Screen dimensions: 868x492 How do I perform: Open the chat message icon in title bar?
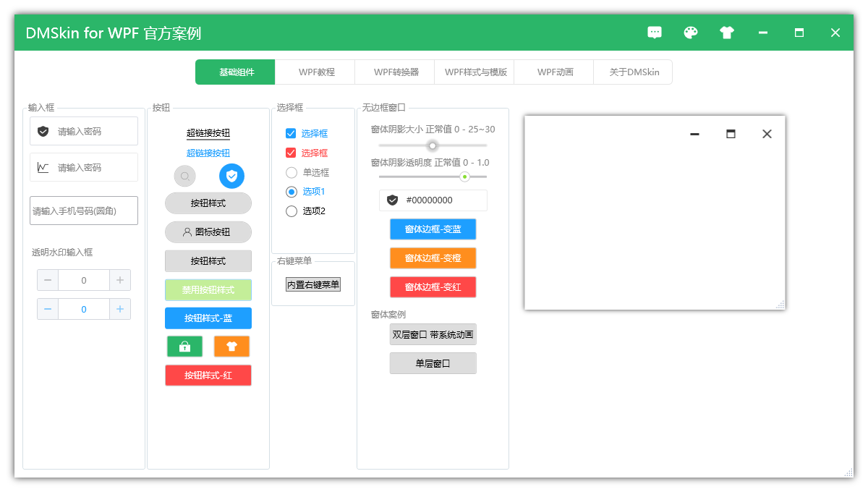[x=655, y=33]
